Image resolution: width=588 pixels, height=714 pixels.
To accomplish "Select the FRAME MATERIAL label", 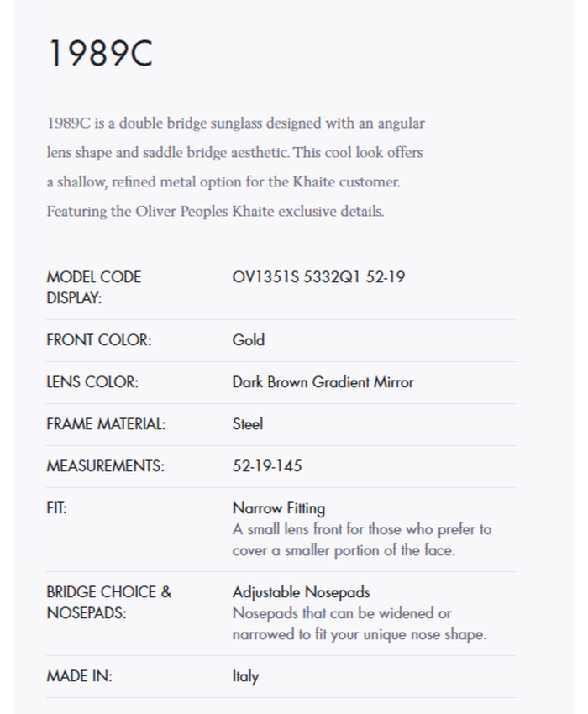I will [x=106, y=424].
